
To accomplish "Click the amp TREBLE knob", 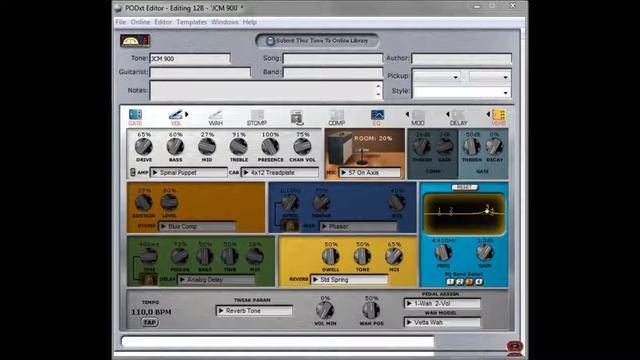I will pyautogui.click(x=238, y=147).
